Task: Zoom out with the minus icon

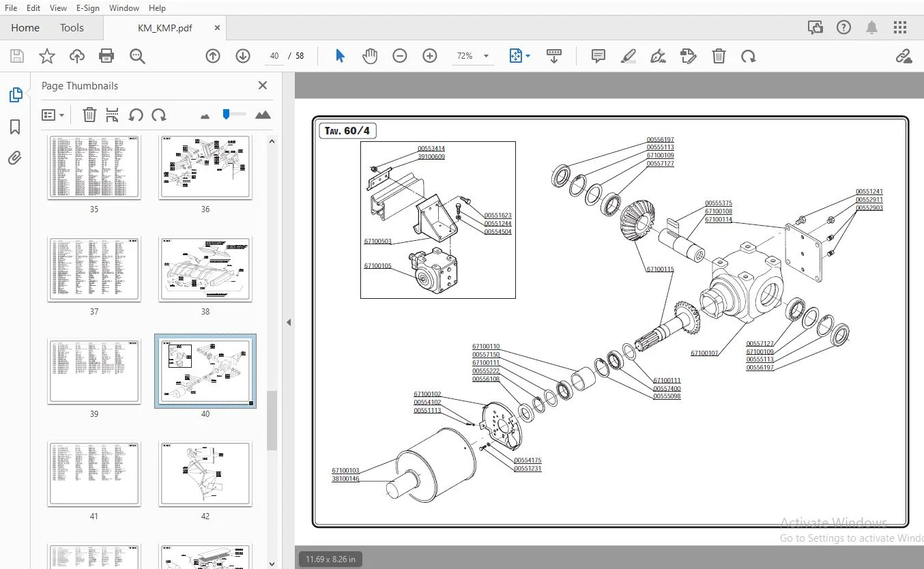Action: coord(400,56)
